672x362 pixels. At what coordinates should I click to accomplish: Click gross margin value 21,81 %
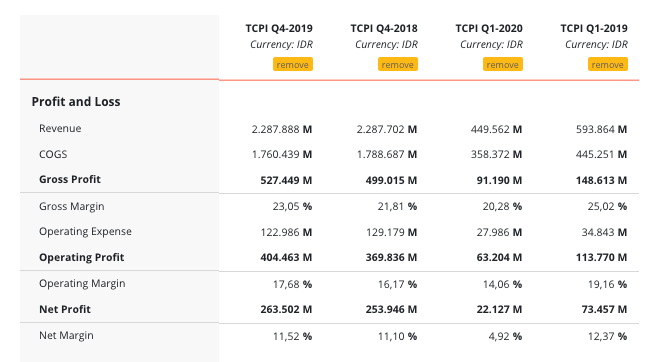(397, 206)
